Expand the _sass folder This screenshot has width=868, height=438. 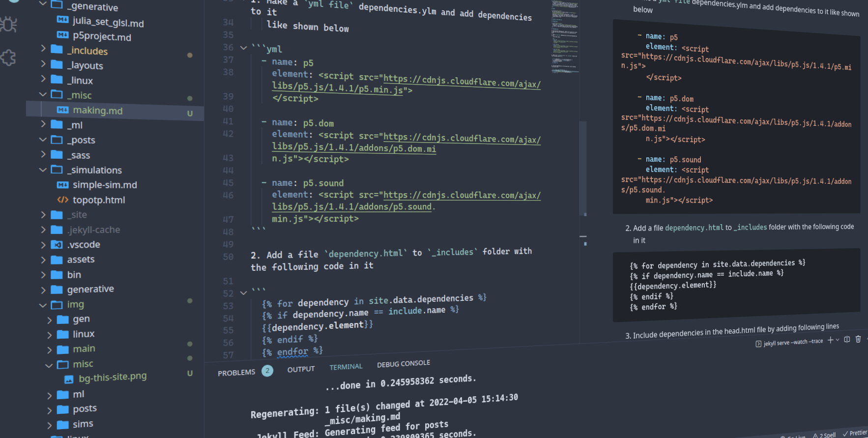click(x=43, y=154)
